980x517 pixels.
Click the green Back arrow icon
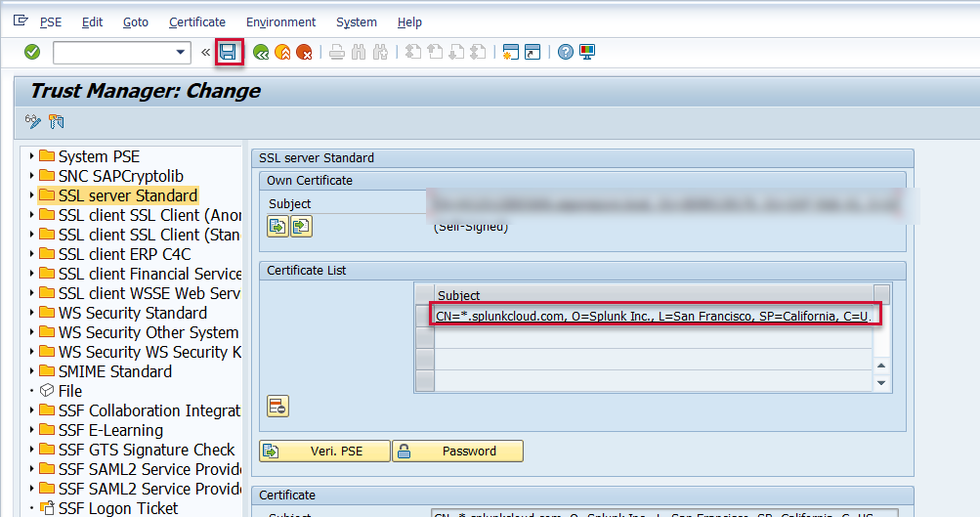[261, 52]
